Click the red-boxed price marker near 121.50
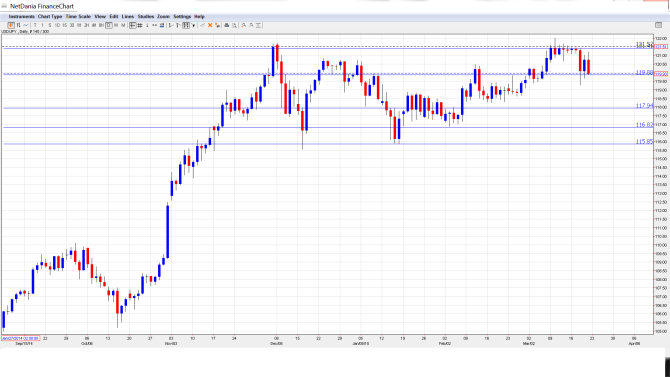Image resolution: width=670 pixels, height=377 pixels. pyautogui.click(x=661, y=47)
